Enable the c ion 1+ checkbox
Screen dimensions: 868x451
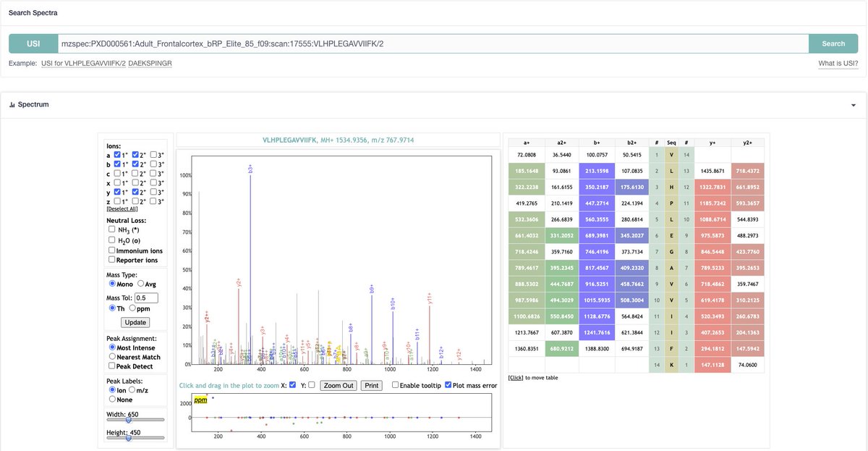117,173
